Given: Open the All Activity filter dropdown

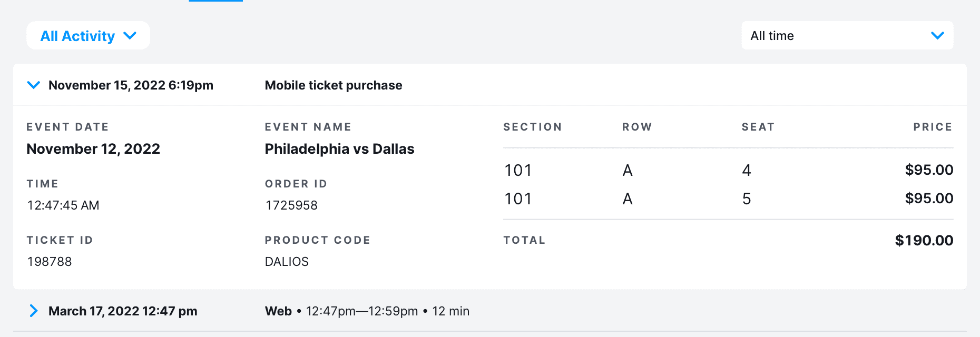Looking at the screenshot, I should point(77,36).
